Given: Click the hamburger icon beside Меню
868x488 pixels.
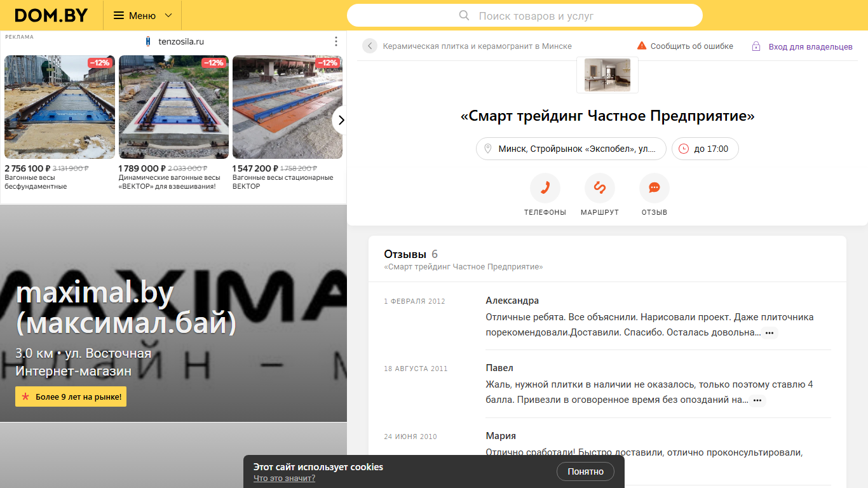Looking at the screenshot, I should pos(119,15).
